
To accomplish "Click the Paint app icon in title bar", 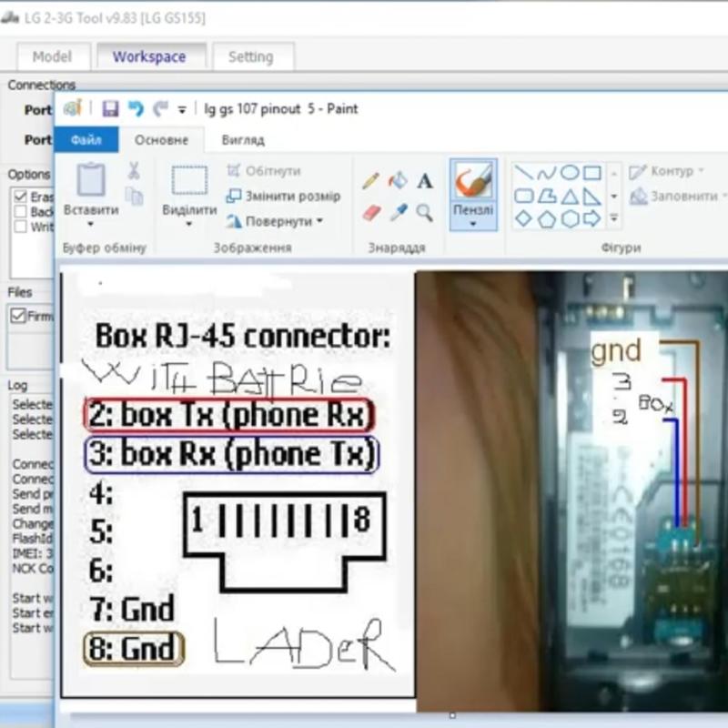I will [x=73, y=108].
